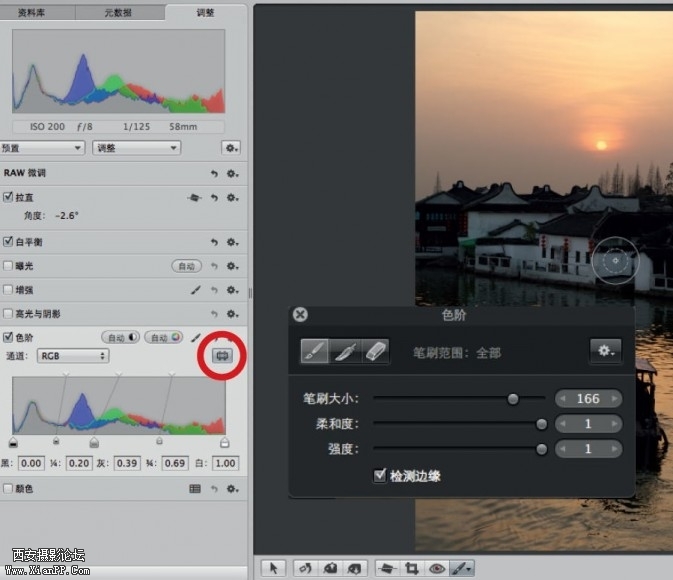Image resolution: width=673 pixels, height=580 pixels.
Task: Click the quarter-tone levels toggle button
Action: [x=222, y=355]
